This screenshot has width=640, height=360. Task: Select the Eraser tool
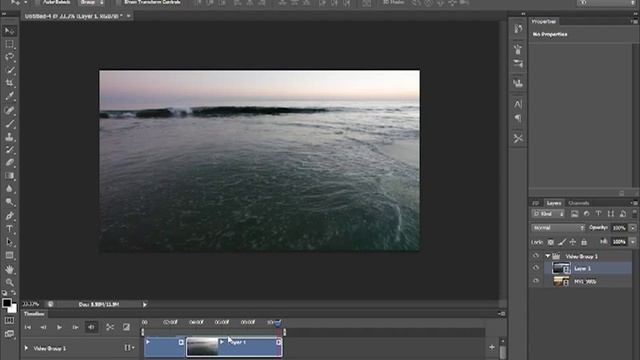[x=9, y=163]
